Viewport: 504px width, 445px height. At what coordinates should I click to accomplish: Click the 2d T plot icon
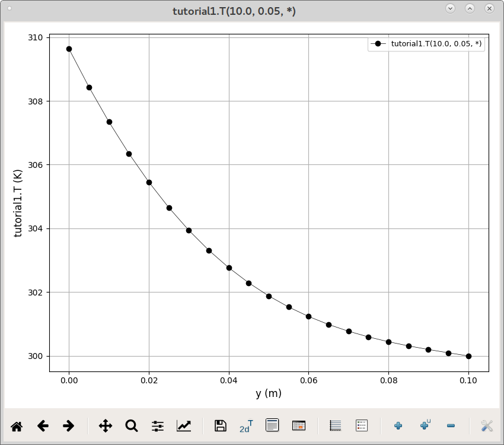[x=246, y=427]
